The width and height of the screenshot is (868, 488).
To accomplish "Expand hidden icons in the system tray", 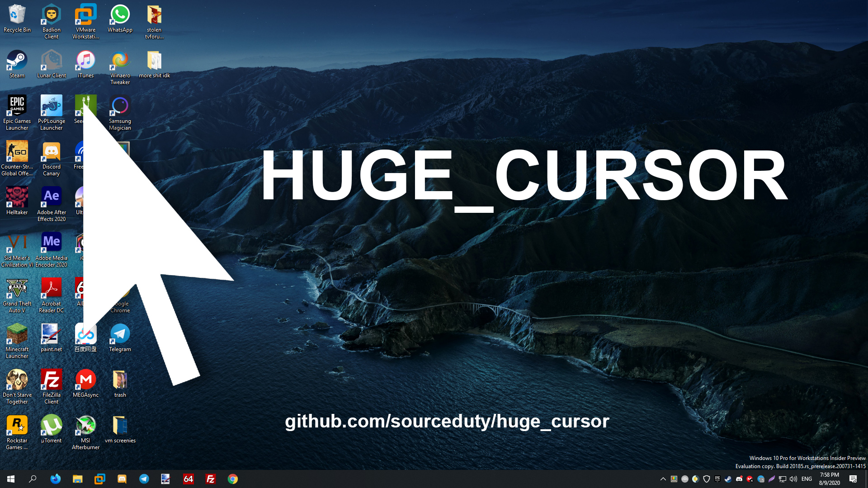I will [663, 479].
